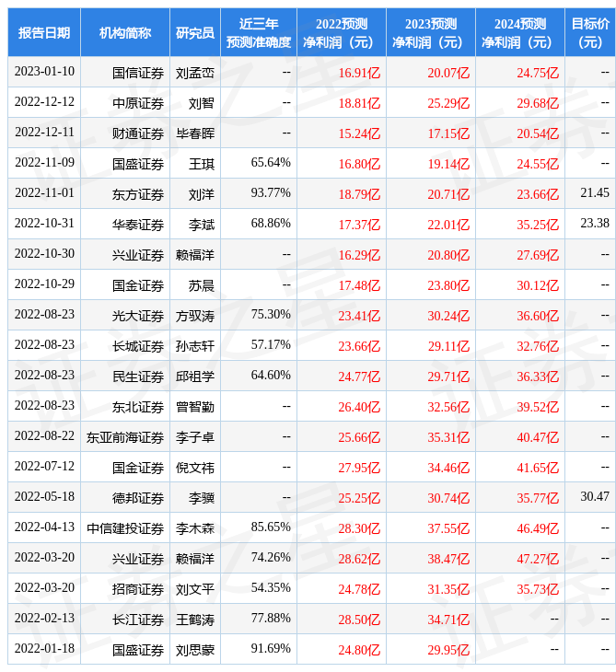Viewport: 616px width, 672px height.
Task: Click the accuracy value 93.77%
Action: pos(271,193)
